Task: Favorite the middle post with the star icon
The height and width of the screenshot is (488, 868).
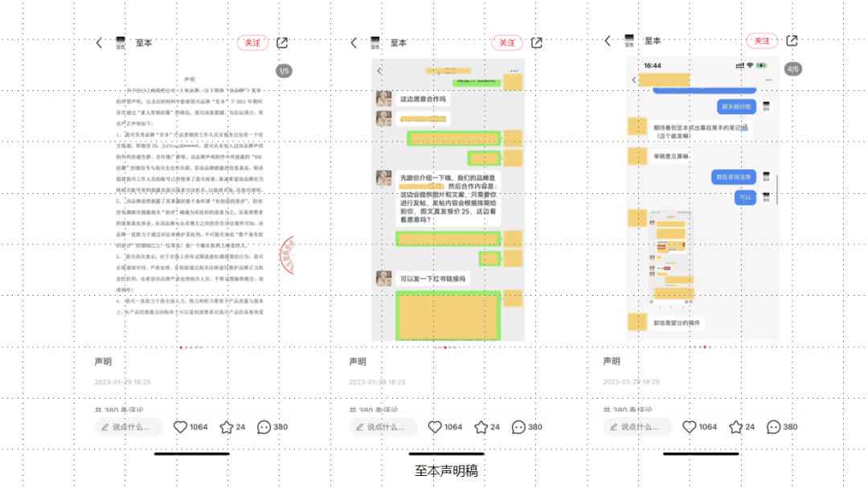Action: pos(481,427)
